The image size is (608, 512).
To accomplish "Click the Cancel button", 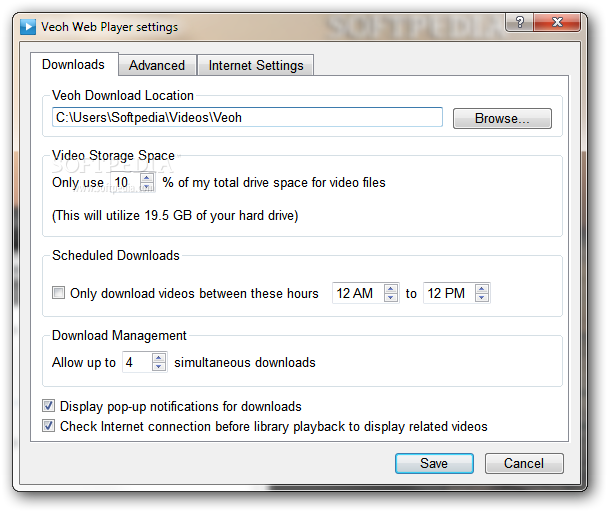I will click(x=524, y=463).
